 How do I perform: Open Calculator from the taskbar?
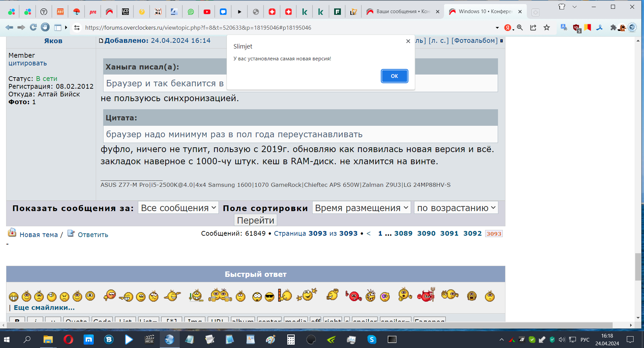291,340
